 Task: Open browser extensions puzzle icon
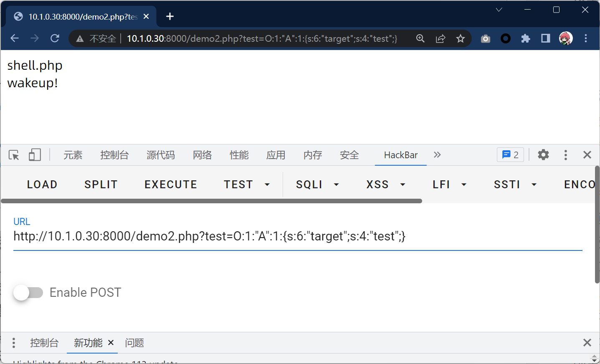click(525, 39)
